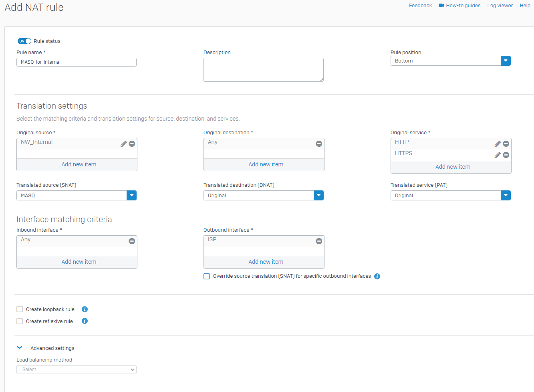Image resolution: width=534 pixels, height=392 pixels.
Task: Show info for Create loopback rule
Action: 85,309
